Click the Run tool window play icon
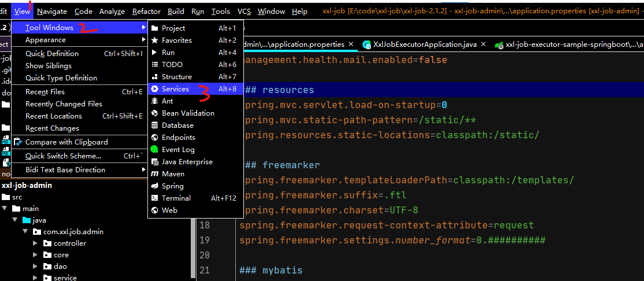 [x=154, y=53]
